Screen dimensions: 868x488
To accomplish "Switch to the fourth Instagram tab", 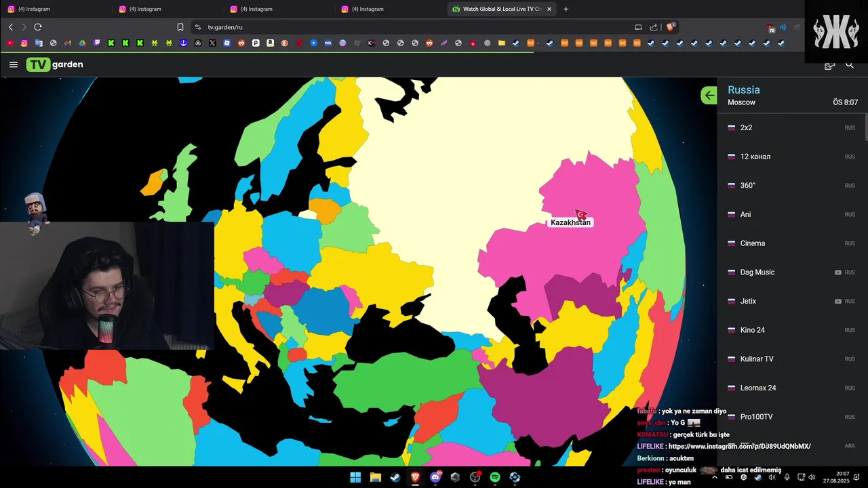I will tap(389, 9).
